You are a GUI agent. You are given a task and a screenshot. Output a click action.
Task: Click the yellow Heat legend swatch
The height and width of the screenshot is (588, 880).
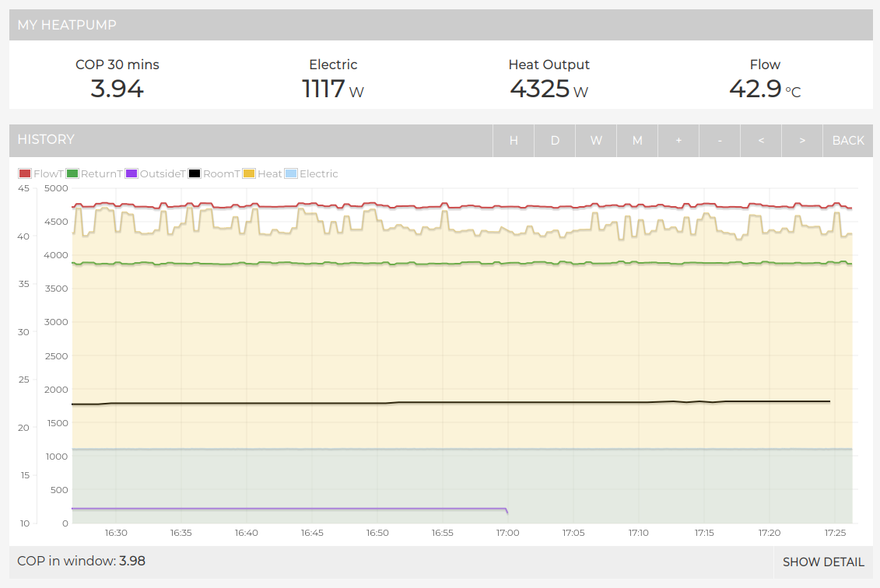tap(249, 173)
